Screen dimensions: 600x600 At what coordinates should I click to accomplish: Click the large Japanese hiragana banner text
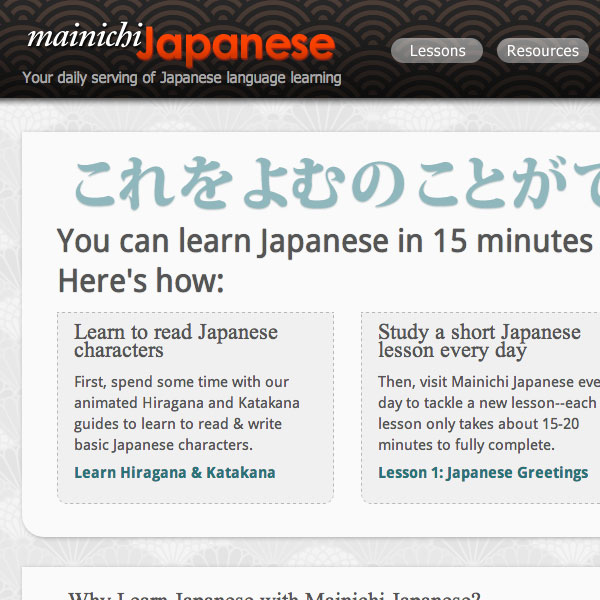pyautogui.click(x=338, y=183)
